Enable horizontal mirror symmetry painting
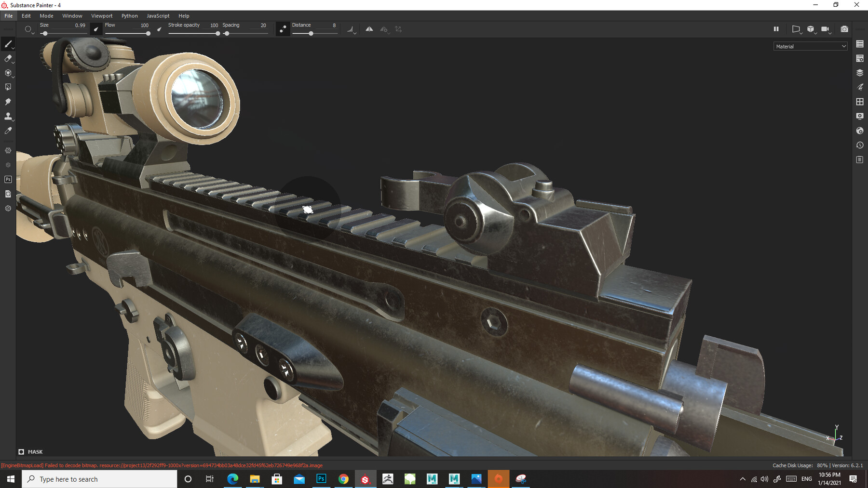This screenshot has width=868, height=488. 369,29
